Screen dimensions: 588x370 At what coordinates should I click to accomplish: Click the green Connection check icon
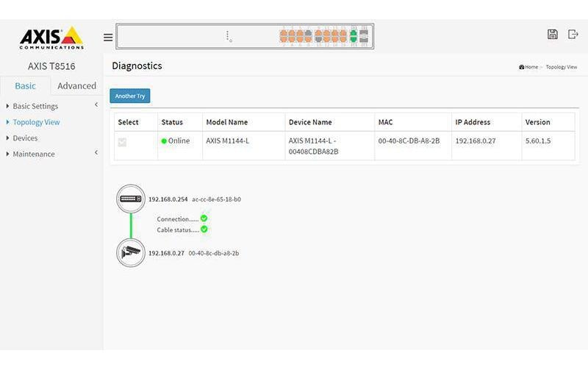click(204, 218)
